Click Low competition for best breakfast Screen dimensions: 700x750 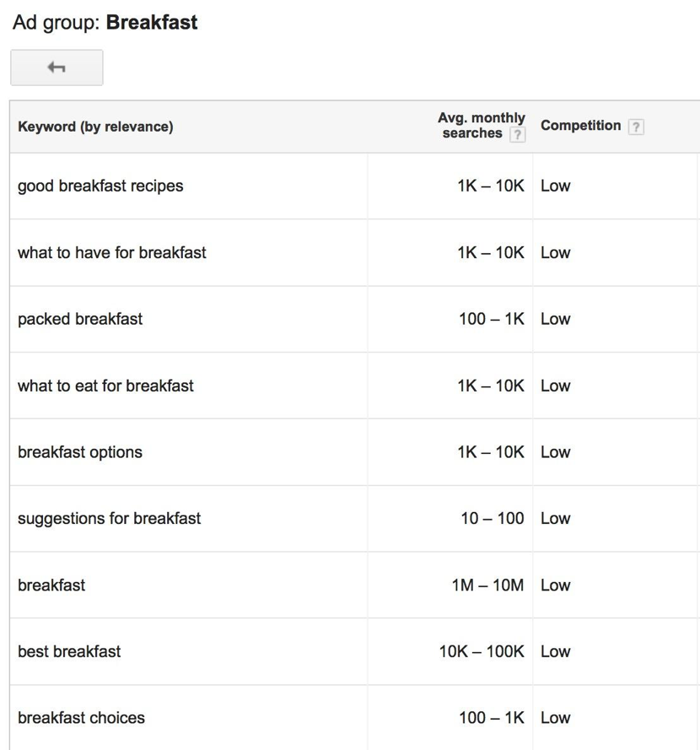pos(556,651)
